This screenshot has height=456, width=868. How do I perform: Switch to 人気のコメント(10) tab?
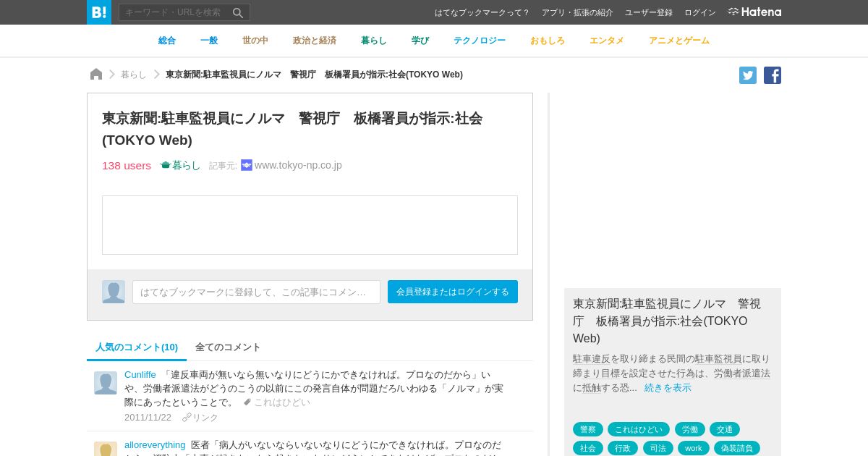coord(137,347)
